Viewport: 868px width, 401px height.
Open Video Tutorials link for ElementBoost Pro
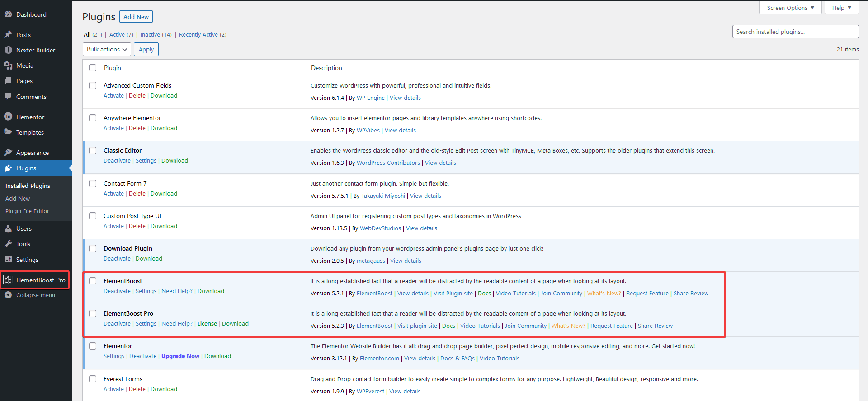[480, 326]
